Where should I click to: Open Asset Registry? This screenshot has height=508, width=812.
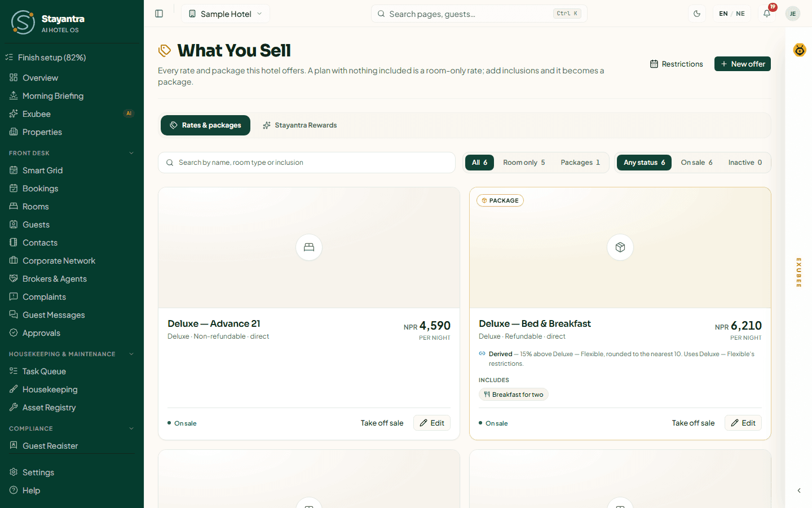pyautogui.click(x=72, y=408)
